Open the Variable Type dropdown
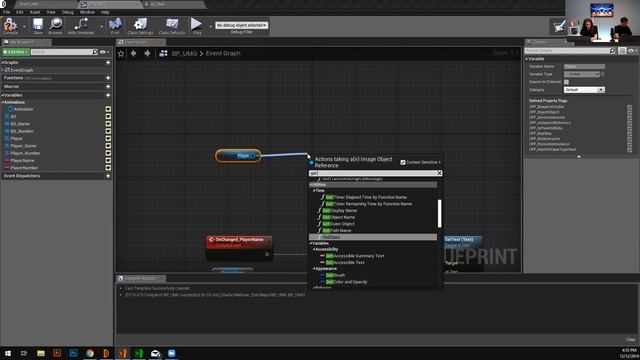This screenshot has width=640, height=360. [582, 74]
